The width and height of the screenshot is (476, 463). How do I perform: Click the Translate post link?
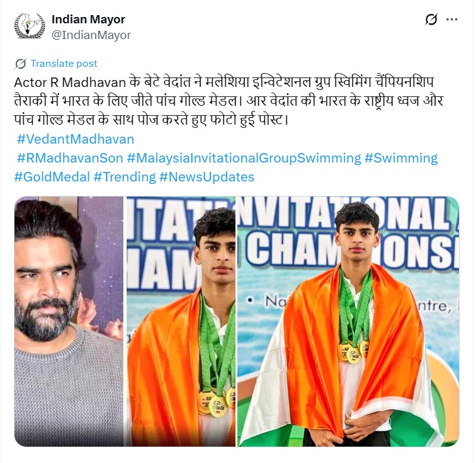point(64,64)
